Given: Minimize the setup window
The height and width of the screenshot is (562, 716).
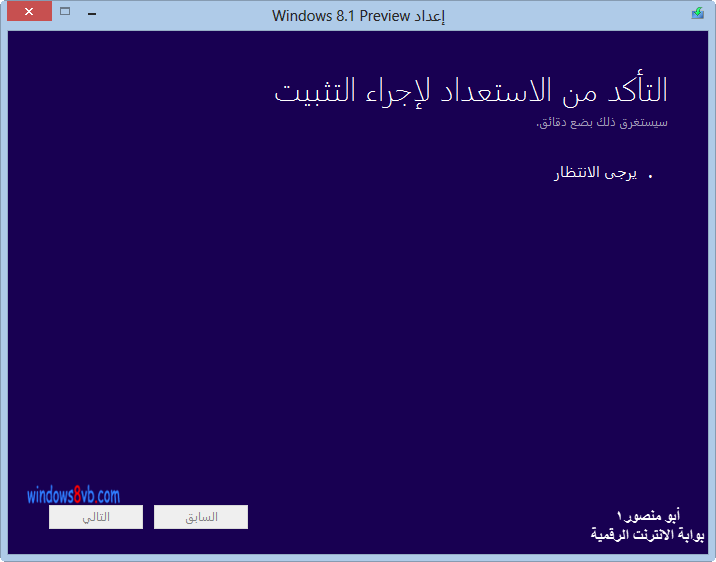Looking at the screenshot, I should [x=92, y=14].
